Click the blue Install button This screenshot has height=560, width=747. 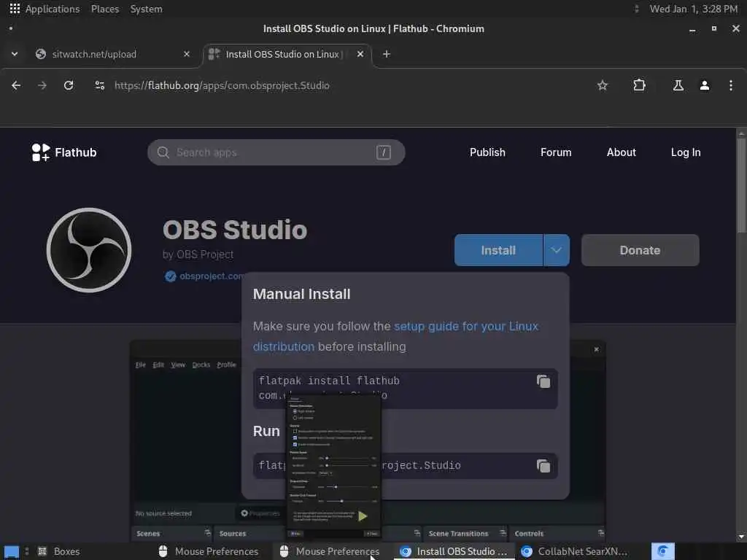[498, 250]
